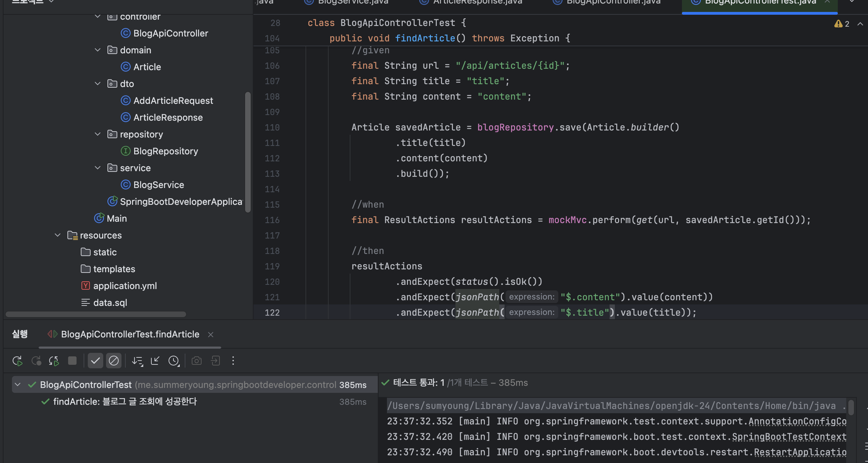Collapse the resources folder
868x463 pixels.
tap(58, 235)
